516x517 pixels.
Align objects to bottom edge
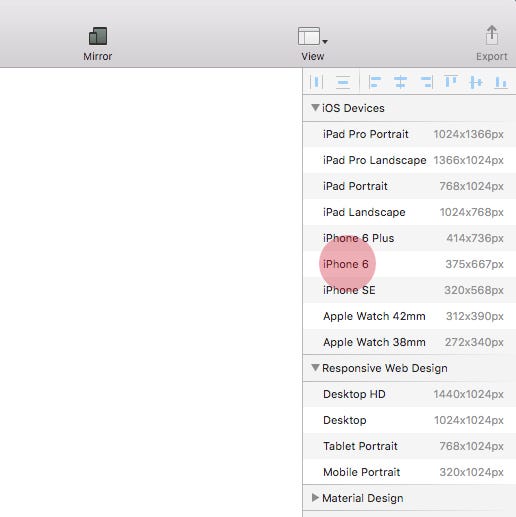[501, 82]
